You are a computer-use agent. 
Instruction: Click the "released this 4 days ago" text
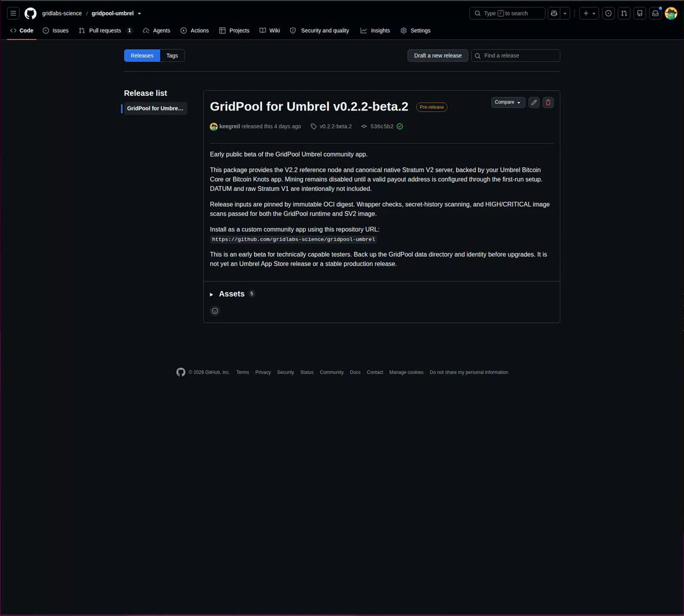271,127
